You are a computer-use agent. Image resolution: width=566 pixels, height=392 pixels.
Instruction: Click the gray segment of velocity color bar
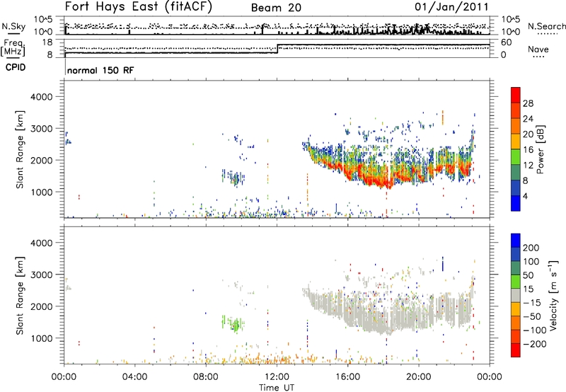pos(516,295)
